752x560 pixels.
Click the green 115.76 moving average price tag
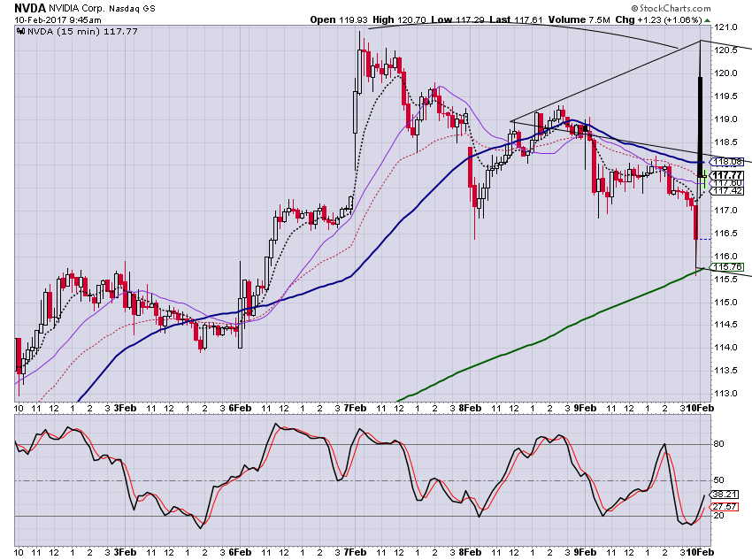pos(727,266)
